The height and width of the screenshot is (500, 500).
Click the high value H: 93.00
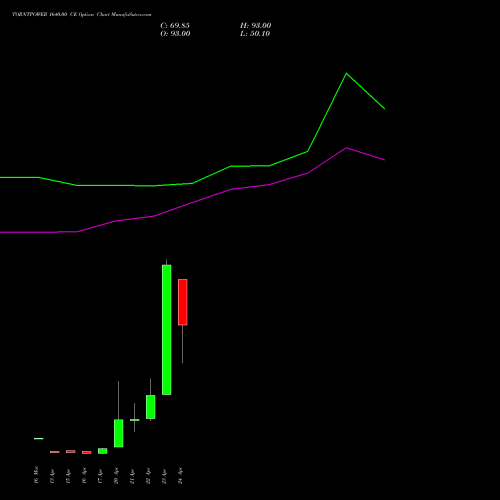pos(256,26)
